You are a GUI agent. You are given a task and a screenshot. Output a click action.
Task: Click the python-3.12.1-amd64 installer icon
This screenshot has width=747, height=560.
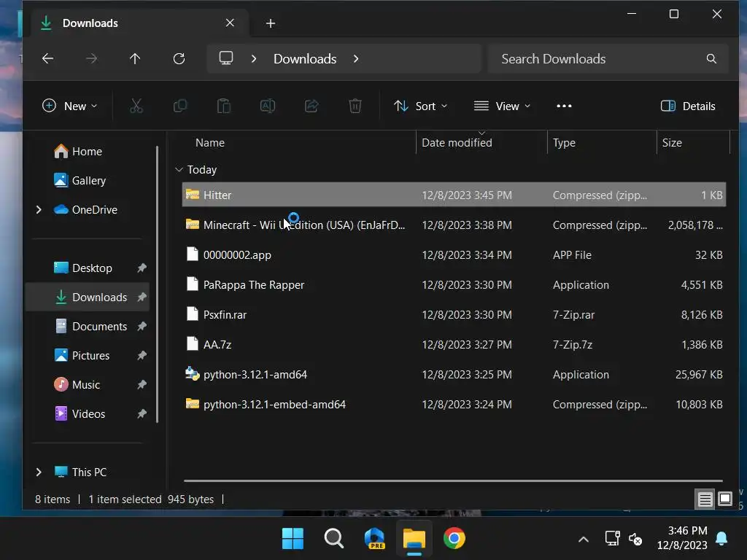click(x=193, y=374)
